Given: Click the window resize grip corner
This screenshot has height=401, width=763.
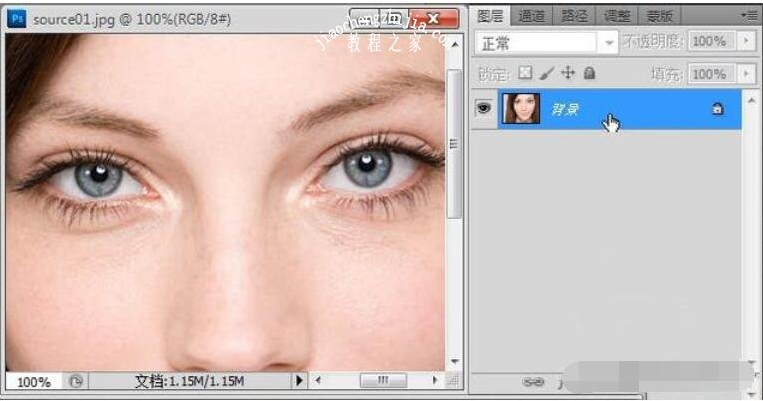Looking at the screenshot, I should pyautogui.click(x=454, y=381).
